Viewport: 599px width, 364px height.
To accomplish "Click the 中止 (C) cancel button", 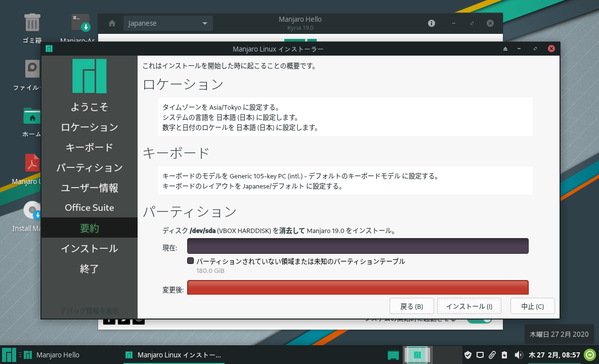I will 533,306.
